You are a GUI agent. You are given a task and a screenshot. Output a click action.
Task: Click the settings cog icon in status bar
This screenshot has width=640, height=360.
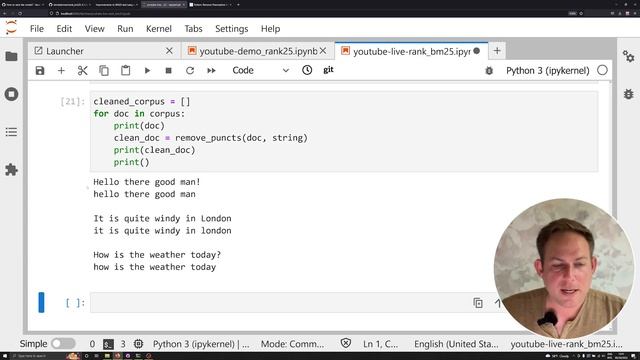(138, 344)
